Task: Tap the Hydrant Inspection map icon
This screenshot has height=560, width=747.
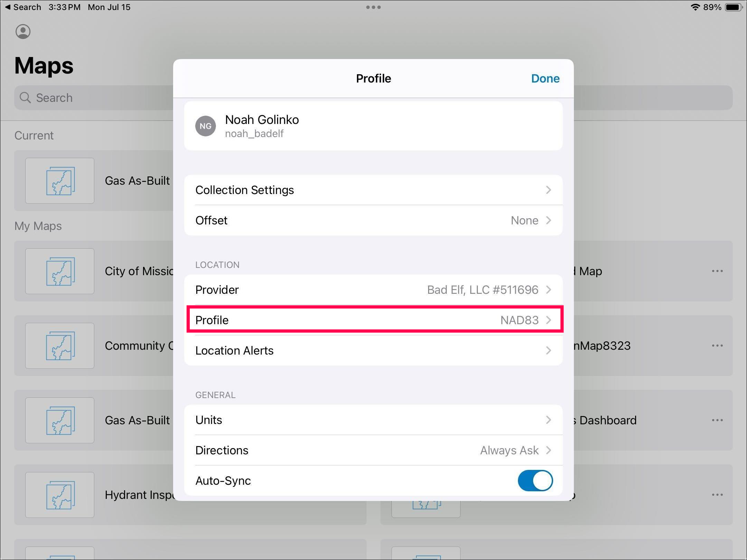Action: [60, 495]
